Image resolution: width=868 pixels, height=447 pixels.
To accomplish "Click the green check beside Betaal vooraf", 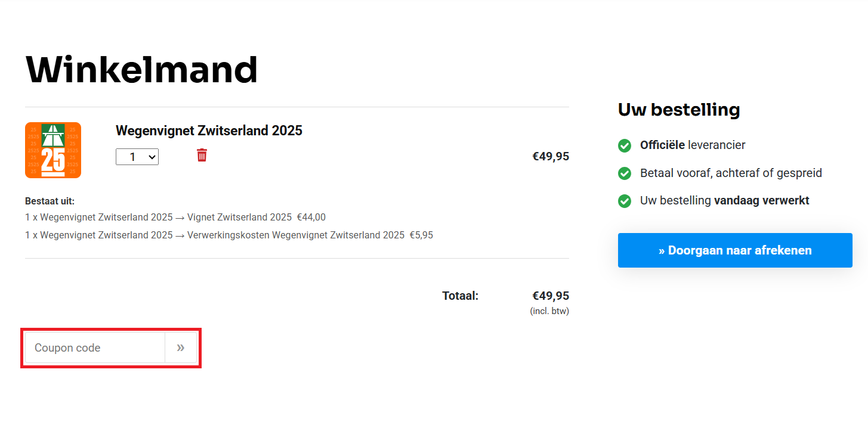I will 625,173.
